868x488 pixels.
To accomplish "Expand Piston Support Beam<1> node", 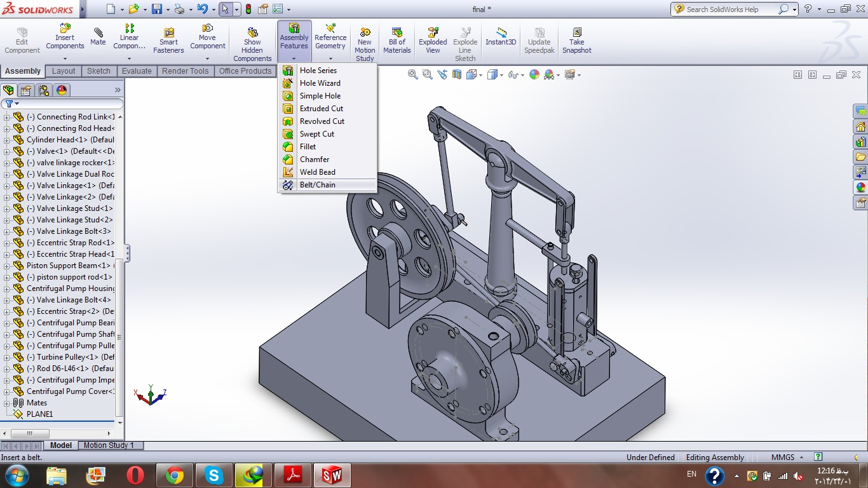I will coord(7,266).
